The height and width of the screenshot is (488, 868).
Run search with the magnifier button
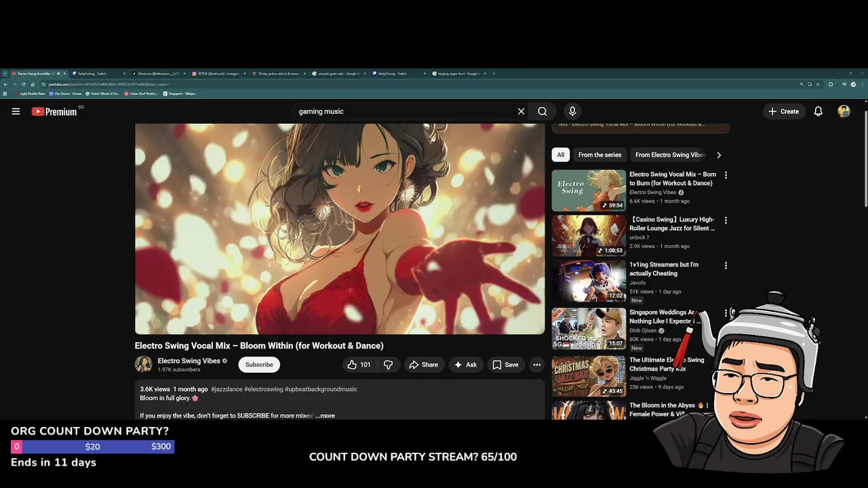pyautogui.click(x=542, y=111)
